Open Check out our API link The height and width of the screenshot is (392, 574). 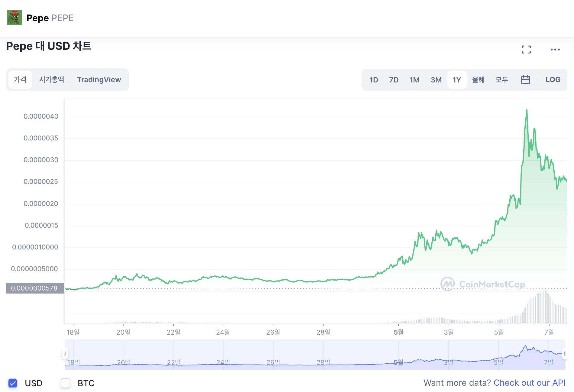click(x=529, y=383)
